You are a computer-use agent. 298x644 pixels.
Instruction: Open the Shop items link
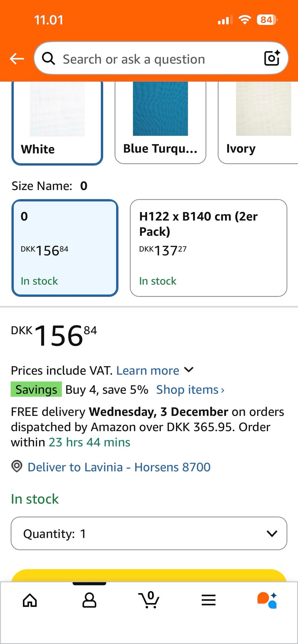[x=190, y=390]
